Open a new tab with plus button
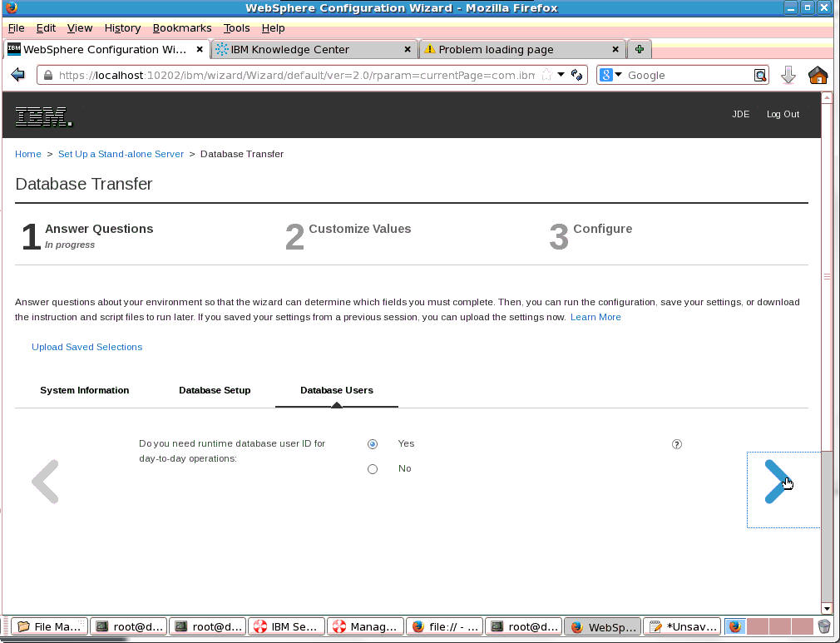 tap(639, 49)
